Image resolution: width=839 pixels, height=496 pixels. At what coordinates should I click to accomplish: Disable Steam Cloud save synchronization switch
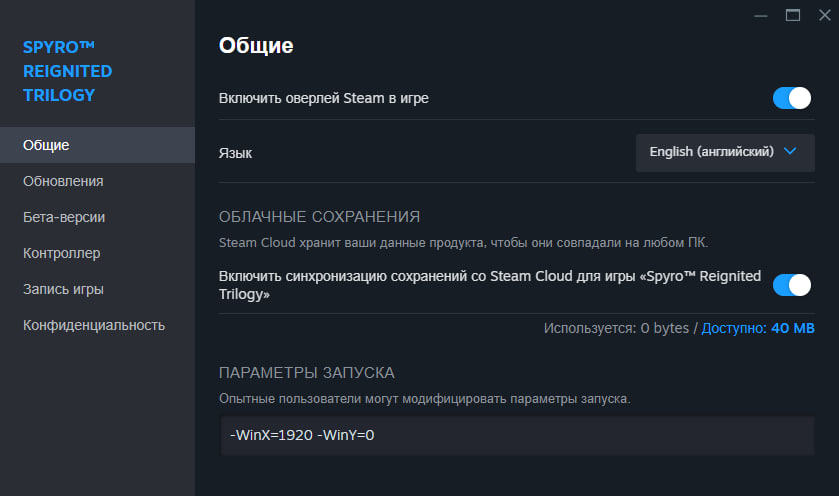[791, 285]
